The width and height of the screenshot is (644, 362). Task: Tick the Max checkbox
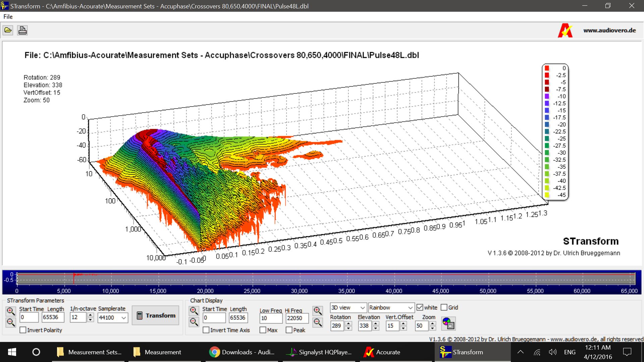pyautogui.click(x=263, y=330)
